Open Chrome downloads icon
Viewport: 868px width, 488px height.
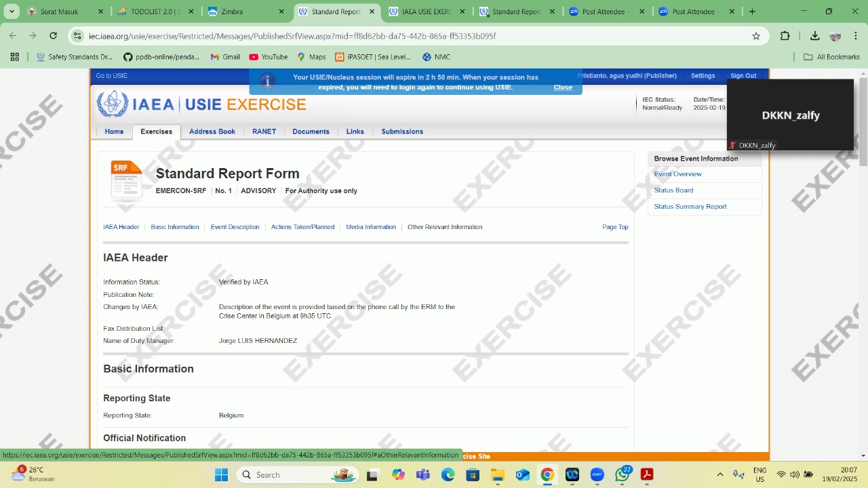coord(814,36)
